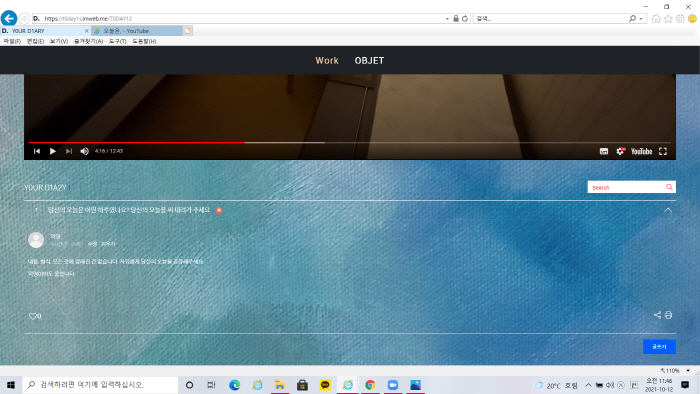
Task: Open a new browser tab
Action: click(x=188, y=31)
